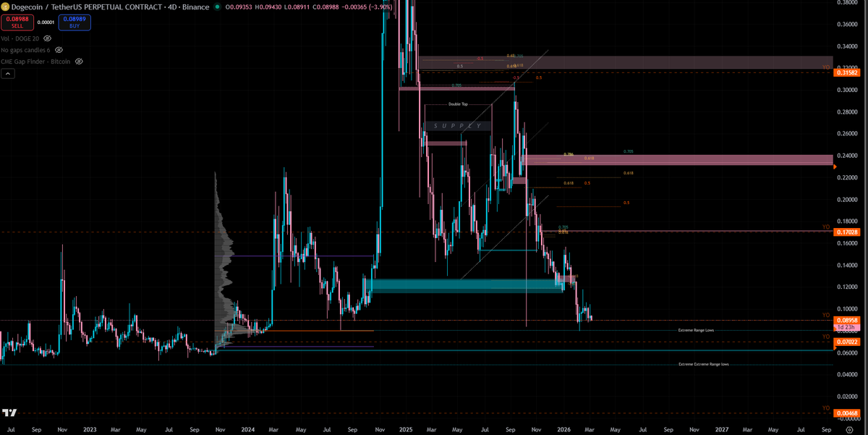The image size is (868, 435).
Task: Select the YO label above 0.17028
Action: [826, 227]
